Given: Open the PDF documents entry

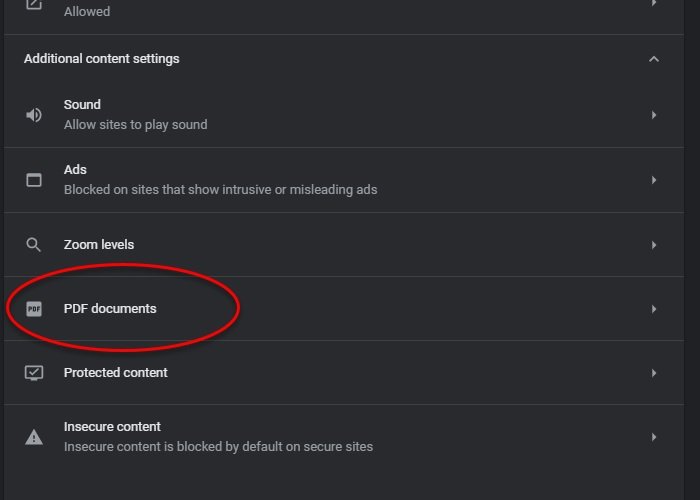Looking at the screenshot, I should point(110,309).
